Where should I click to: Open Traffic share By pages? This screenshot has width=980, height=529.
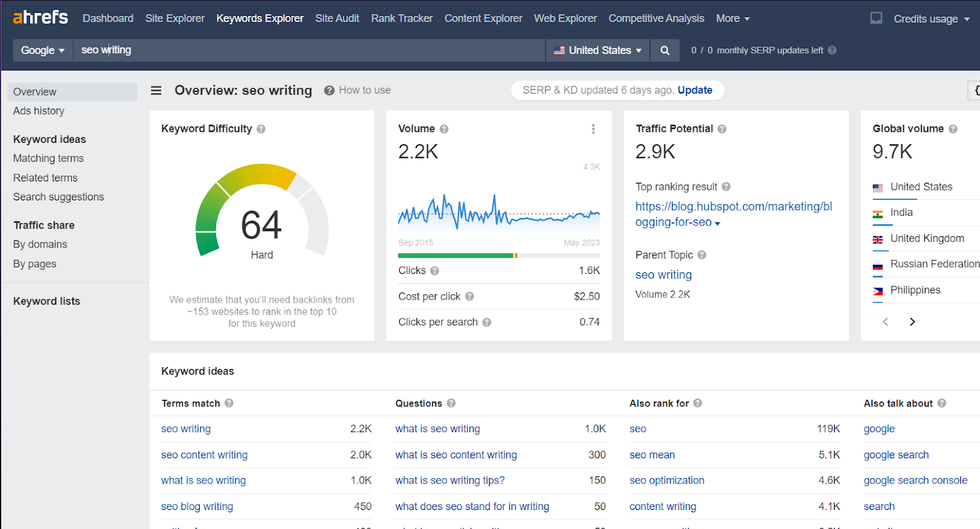(x=35, y=264)
